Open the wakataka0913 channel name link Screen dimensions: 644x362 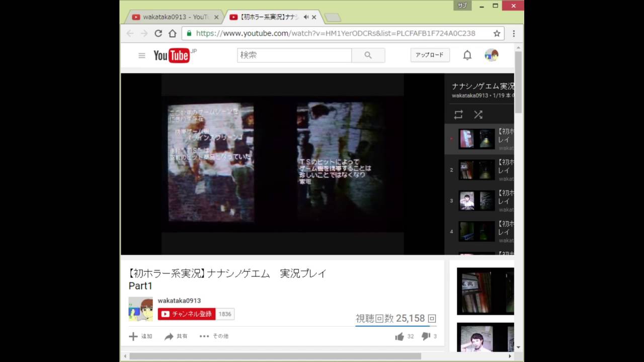[179, 301]
